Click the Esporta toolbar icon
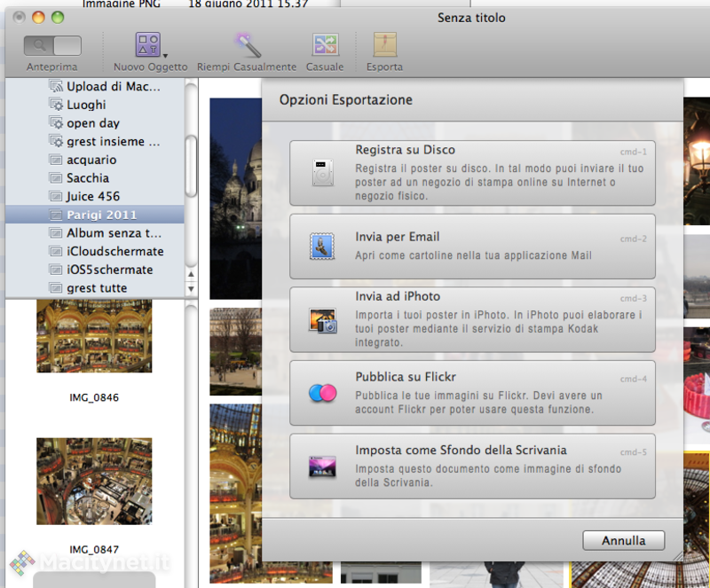The height and width of the screenshot is (588, 710). pyautogui.click(x=384, y=45)
